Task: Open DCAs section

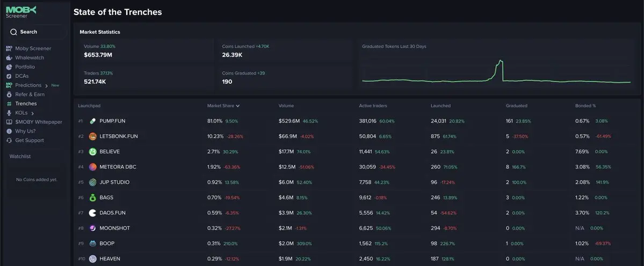Action: click(22, 76)
